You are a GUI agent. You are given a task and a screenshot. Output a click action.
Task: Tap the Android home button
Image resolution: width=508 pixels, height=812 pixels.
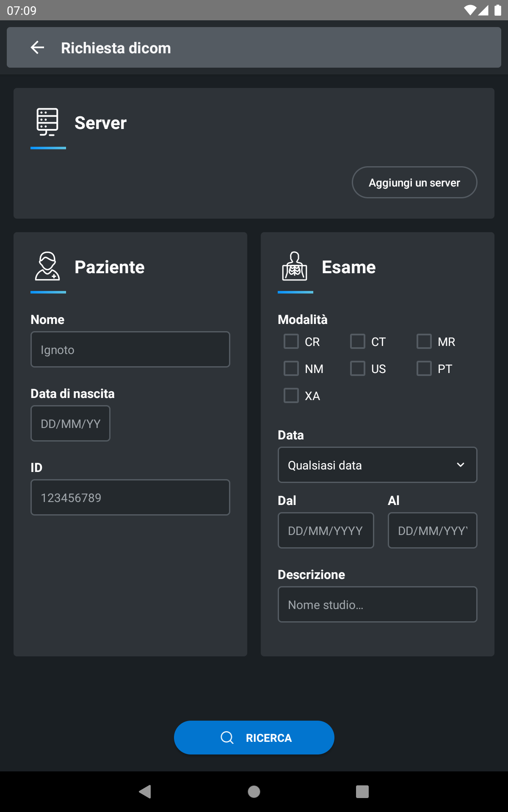click(x=254, y=791)
